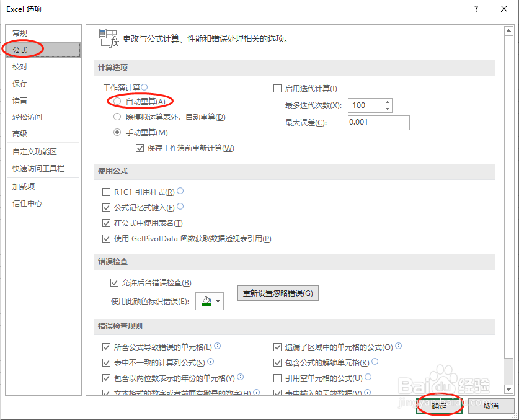
Task: Open the 加载项 category
Action: (x=43, y=187)
